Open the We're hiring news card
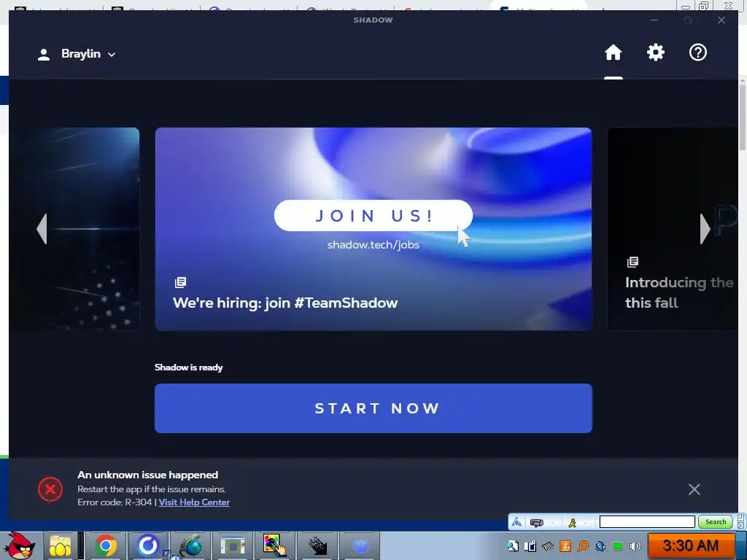Viewport: 747px width, 560px height. click(x=373, y=228)
